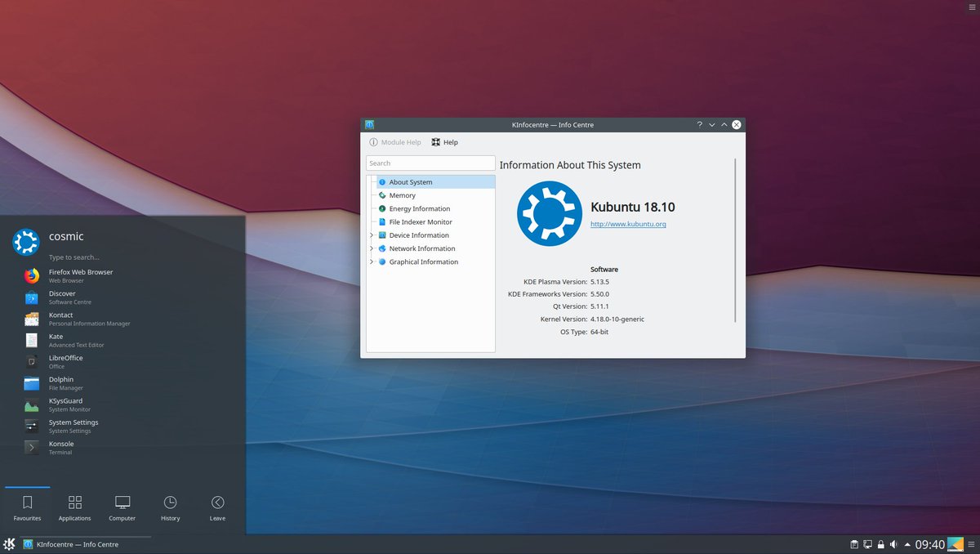Screen dimensions: 980x554
Task: Click the Software section heading
Action: point(604,270)
